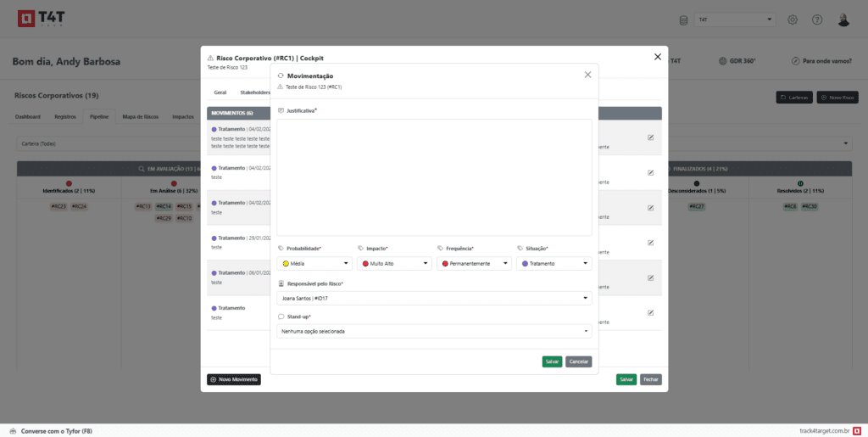Viewport: 868px width, 437px height.
Task: Click the #RC27 risk tag
Action: click(x=696, y=206)
